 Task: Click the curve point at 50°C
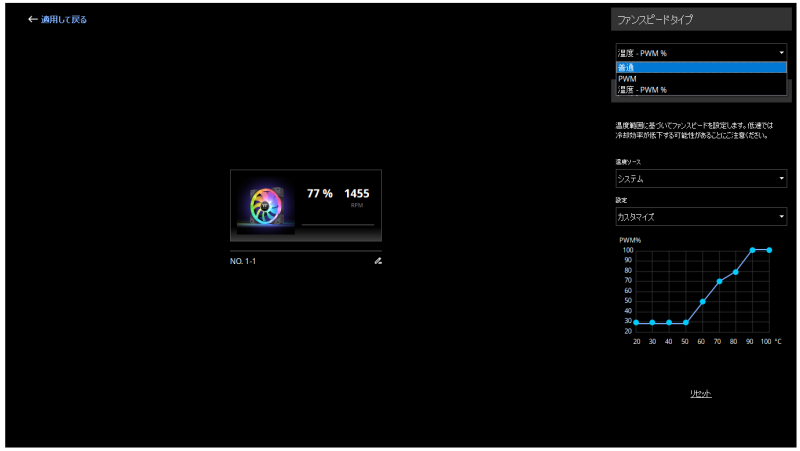point(686,322)
